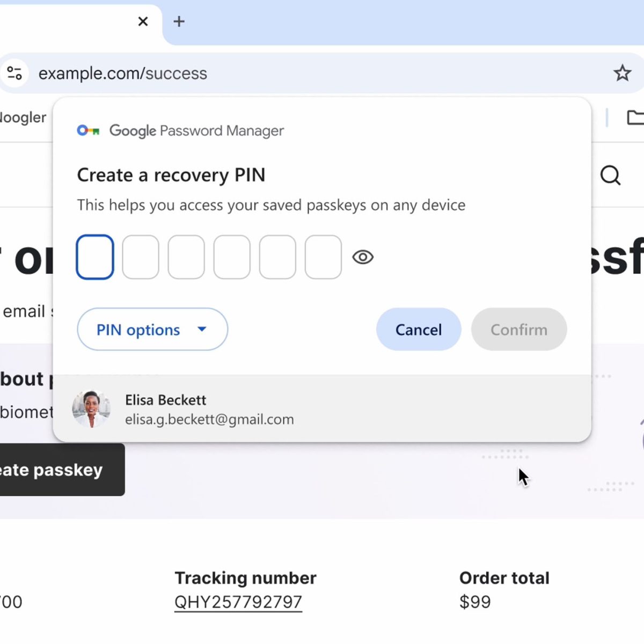The width and height of the screenshot is (644, 644).
Task: Click the address bar showing example.com/success
Action: tap(322, 73)
